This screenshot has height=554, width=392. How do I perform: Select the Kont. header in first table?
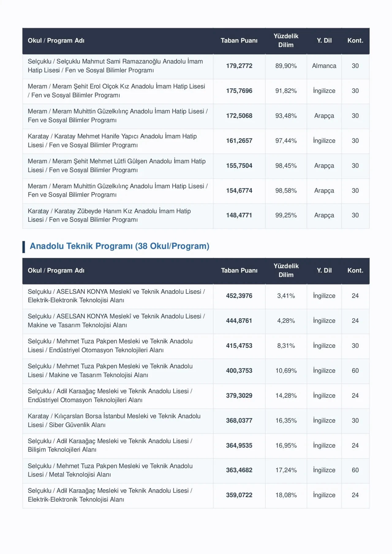tap(355, 41)
